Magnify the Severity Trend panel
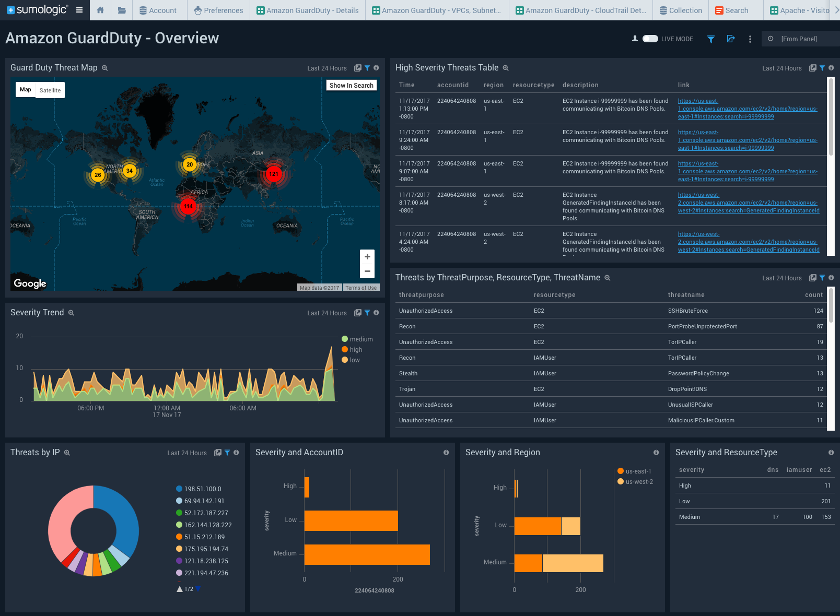Image resolution: width=840 pixels, height=616 pixels. point(71,313)
